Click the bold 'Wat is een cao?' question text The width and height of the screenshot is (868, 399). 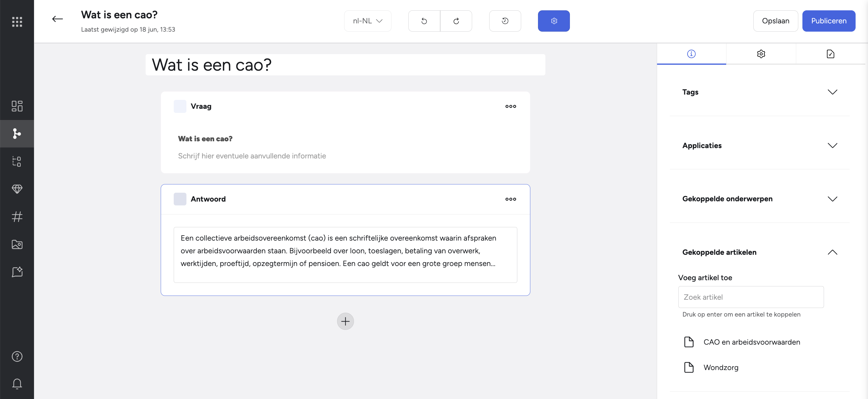click(205, 139)
